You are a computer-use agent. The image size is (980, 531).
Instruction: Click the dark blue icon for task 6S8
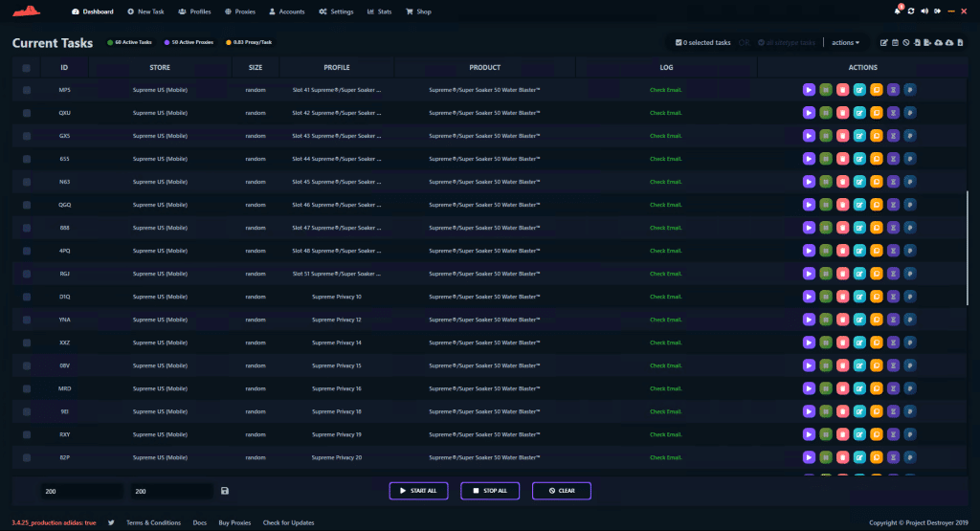tap(910, 228)
